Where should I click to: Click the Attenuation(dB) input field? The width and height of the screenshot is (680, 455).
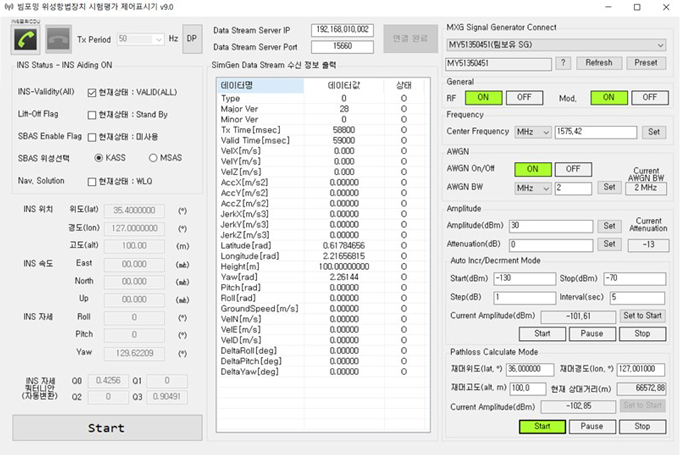tap(551, 245)
